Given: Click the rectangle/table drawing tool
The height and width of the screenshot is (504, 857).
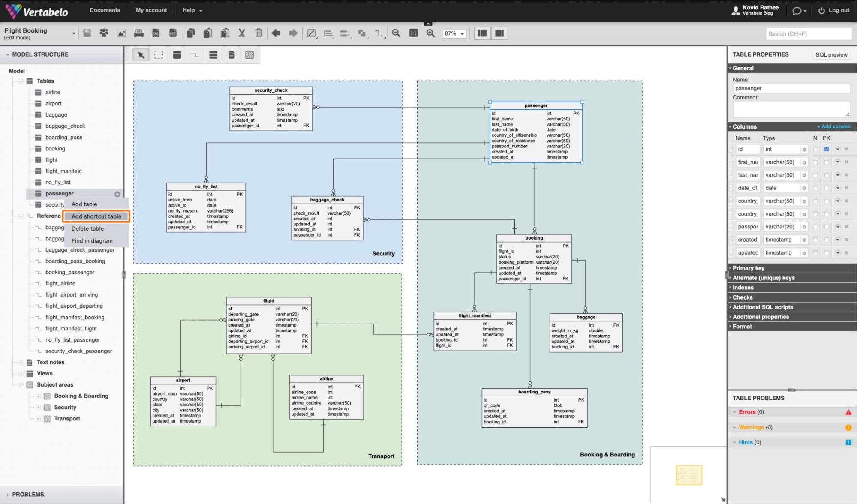Looking at the screenshot, I should pos(177,54).
